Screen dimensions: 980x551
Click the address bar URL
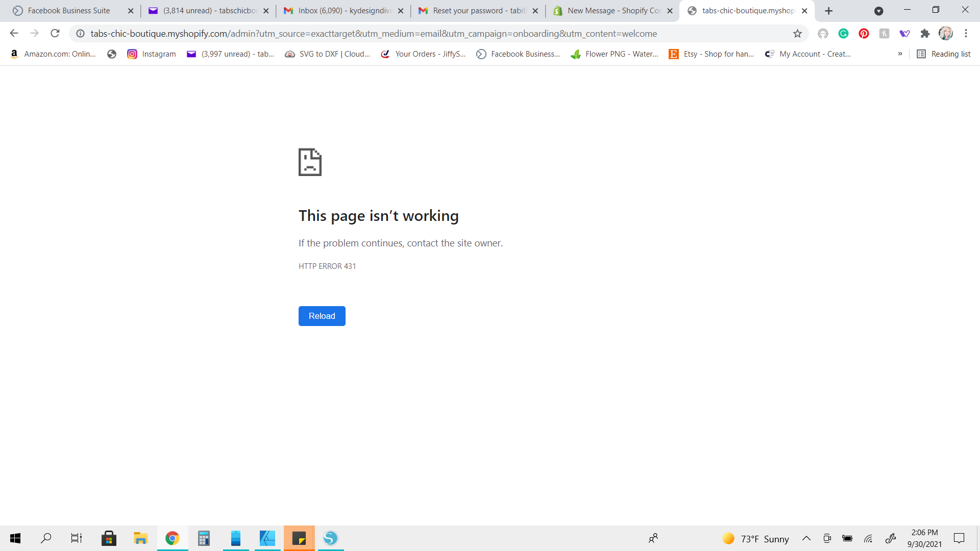(374, 34)
